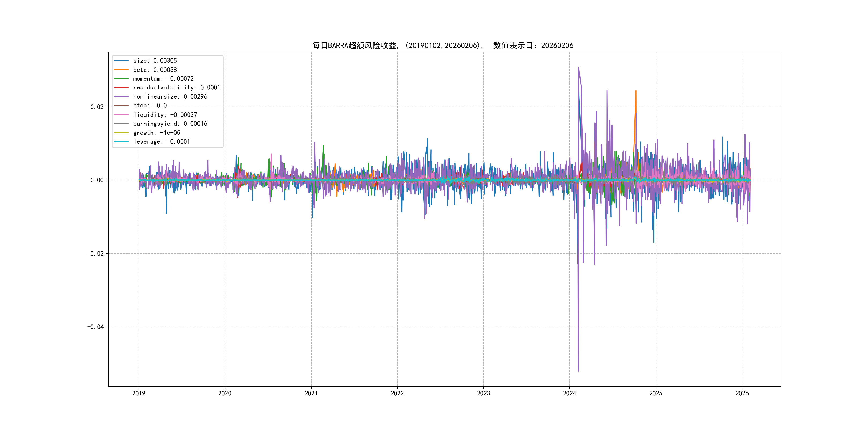Viewport: 868px width, 434px height.
Task: Click the earningsyield legend text
Action: tap(170, 124)
